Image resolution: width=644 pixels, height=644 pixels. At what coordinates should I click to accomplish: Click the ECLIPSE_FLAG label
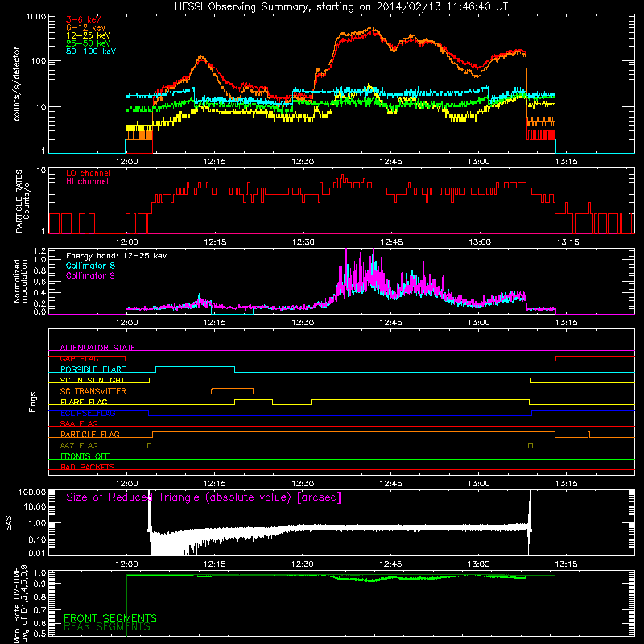pos(88,413)
